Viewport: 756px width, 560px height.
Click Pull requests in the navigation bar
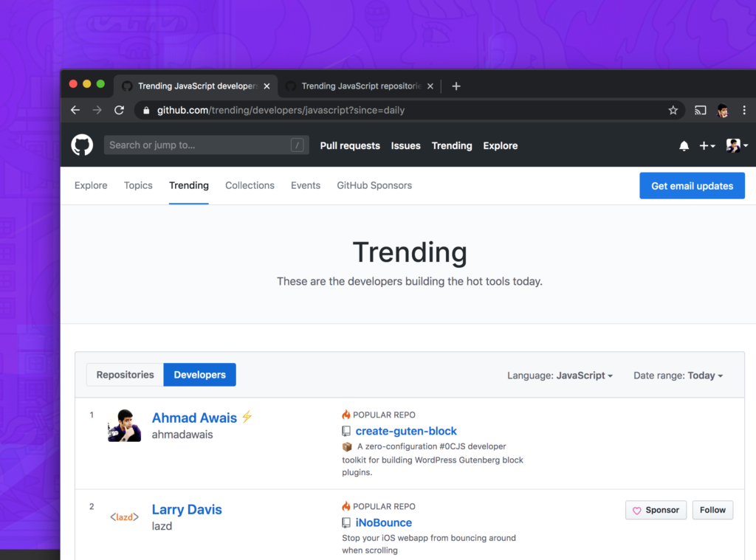[x=349, y=145]
